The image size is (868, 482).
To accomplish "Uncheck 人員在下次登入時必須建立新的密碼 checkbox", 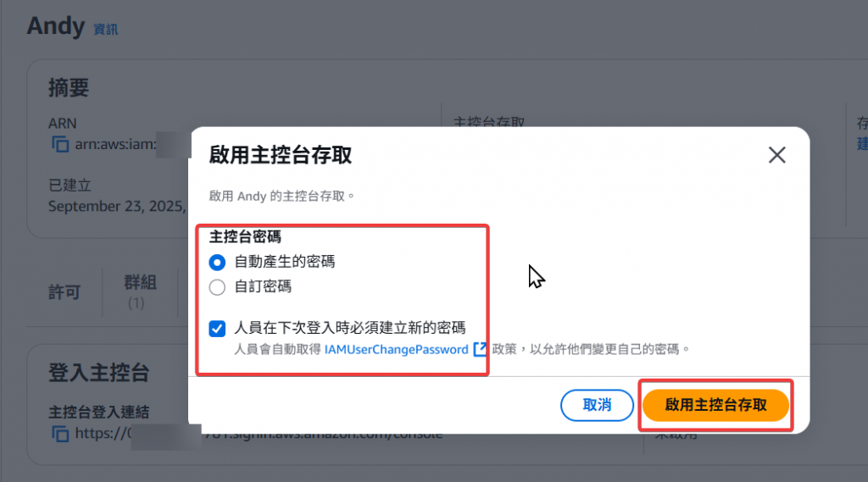I will point(217,328).
